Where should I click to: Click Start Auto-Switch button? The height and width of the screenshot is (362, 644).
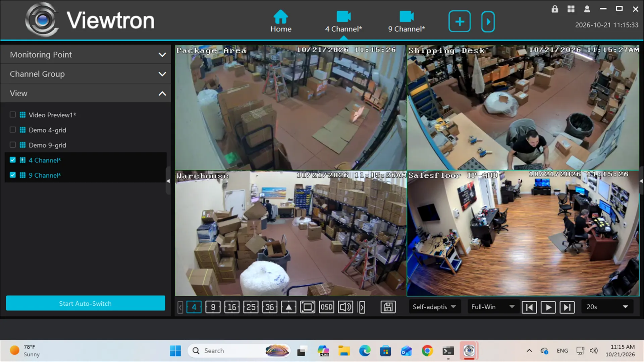point(86,303)
